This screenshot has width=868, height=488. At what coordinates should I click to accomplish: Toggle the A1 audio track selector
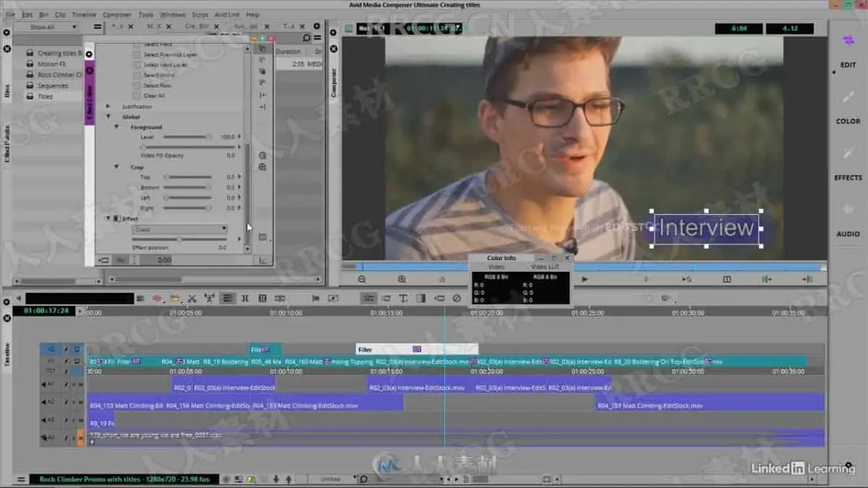point(51,385)
